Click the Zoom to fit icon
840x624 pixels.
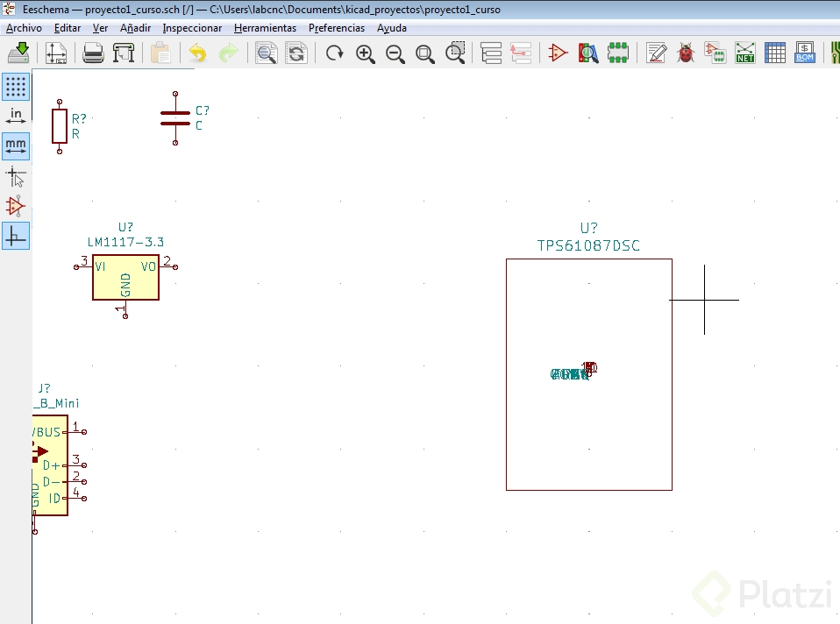[425, 53]
